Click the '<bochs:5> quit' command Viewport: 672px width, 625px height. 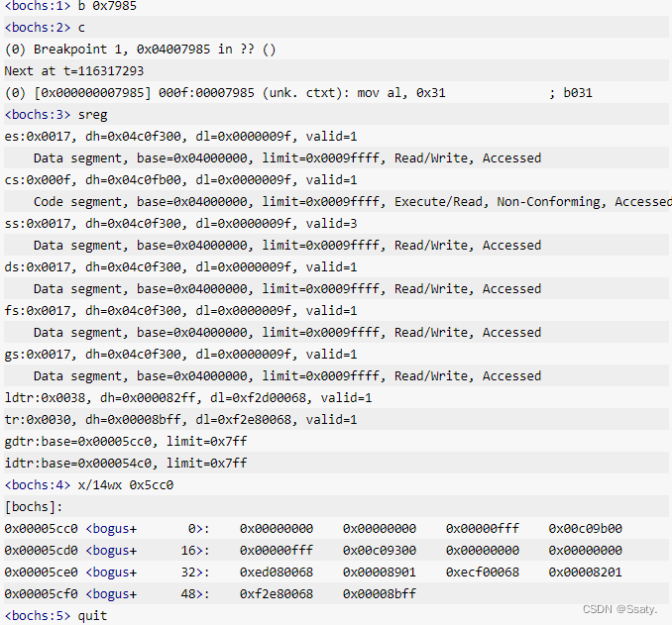(56, 616)
